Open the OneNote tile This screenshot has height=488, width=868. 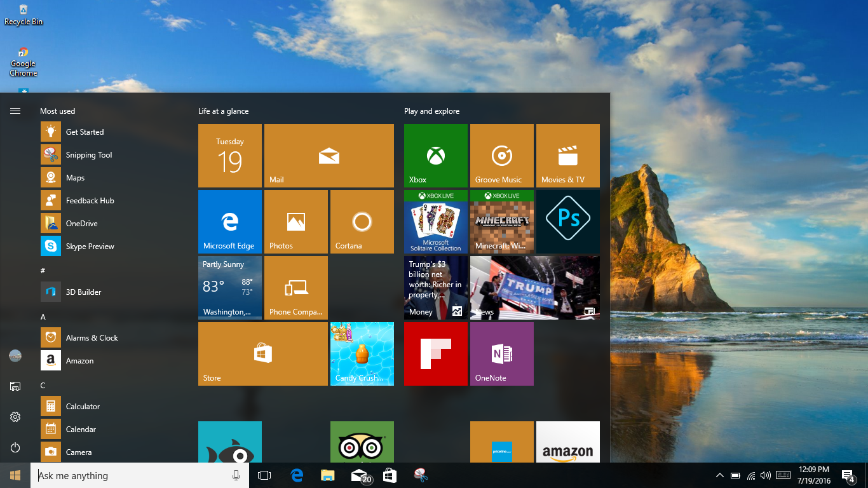(502, 354)
